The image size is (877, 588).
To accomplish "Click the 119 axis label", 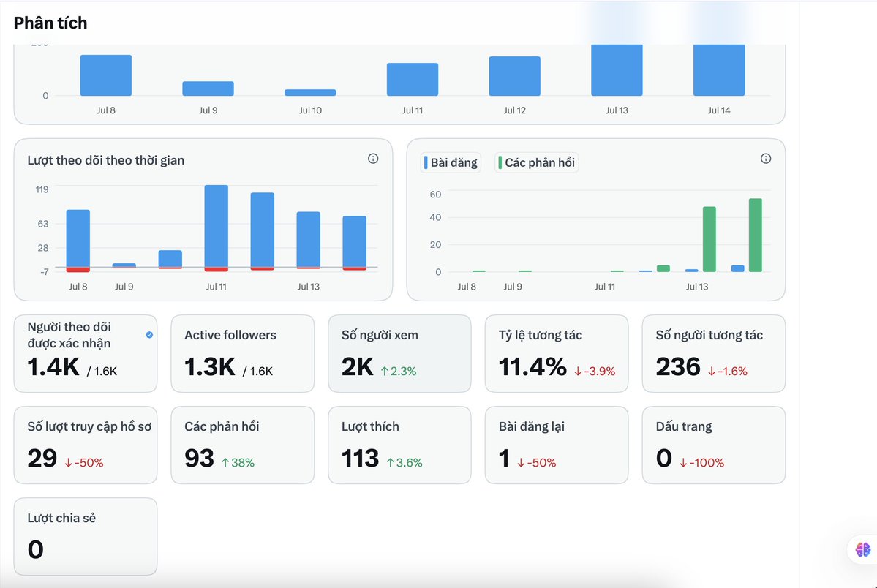I will click(42, 189).
